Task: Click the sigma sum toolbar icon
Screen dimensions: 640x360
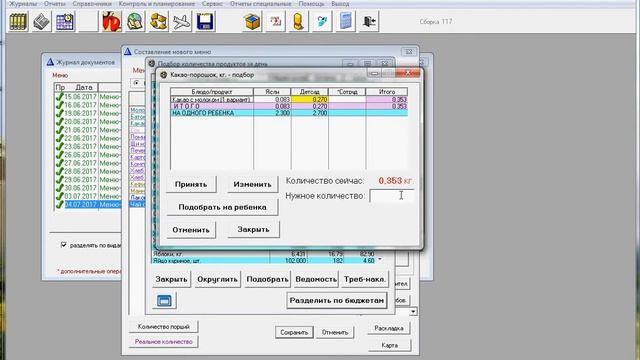Action: [x=275, y=21]
